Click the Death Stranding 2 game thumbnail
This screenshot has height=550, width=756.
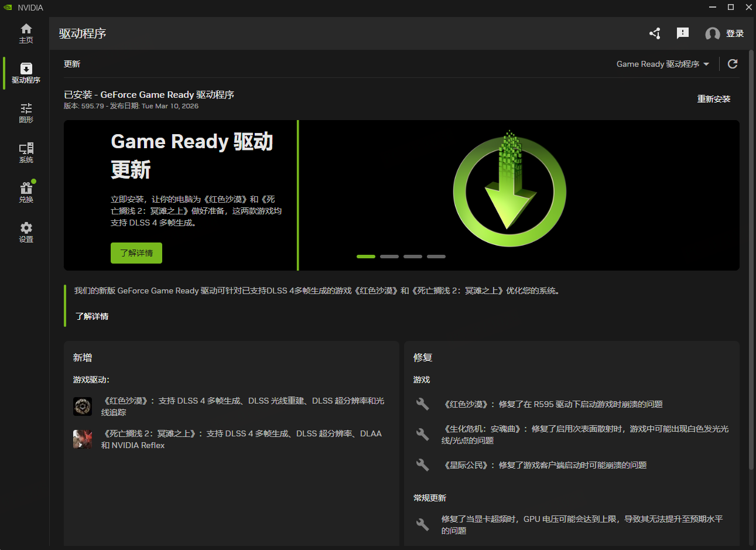coord(83,439)
